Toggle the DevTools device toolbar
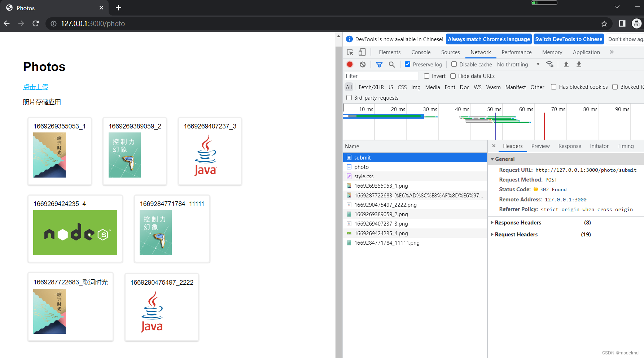Viewport: 644px width, 358px height. pyautogui.click(x=362, y=52)
